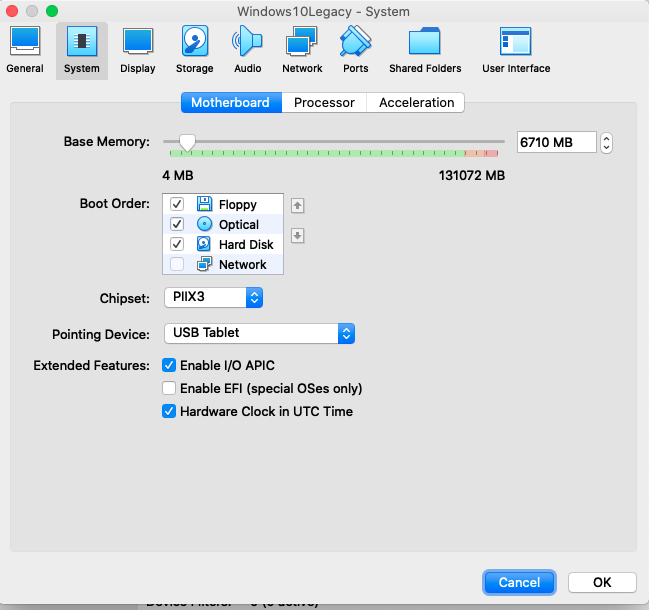649x610 pixels.
Task: Open the Network settings section
Action: (x=302, y=50)
